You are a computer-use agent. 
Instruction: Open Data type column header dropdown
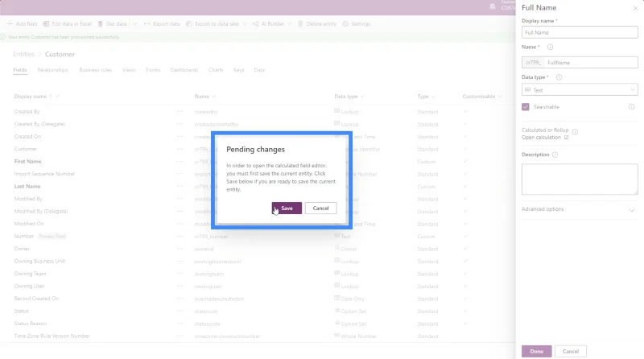point(362,97)
